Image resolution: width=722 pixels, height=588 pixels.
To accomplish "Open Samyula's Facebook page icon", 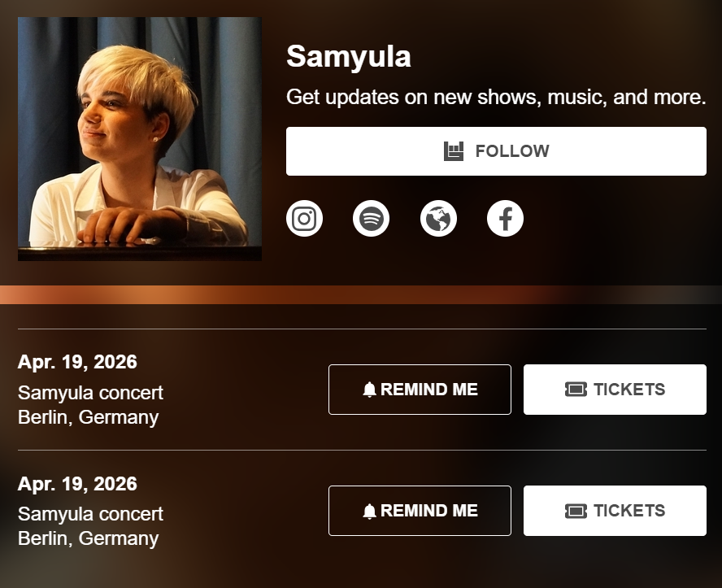I will [x=505, y=219].
